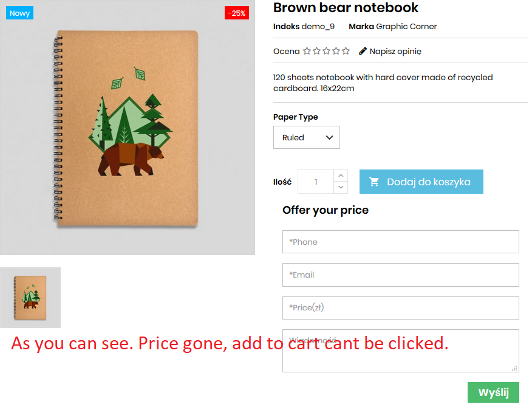Viewport: 532px width, 407px height.
Task: Decrease quantity with the down arrow
Action: coord(341,187)
